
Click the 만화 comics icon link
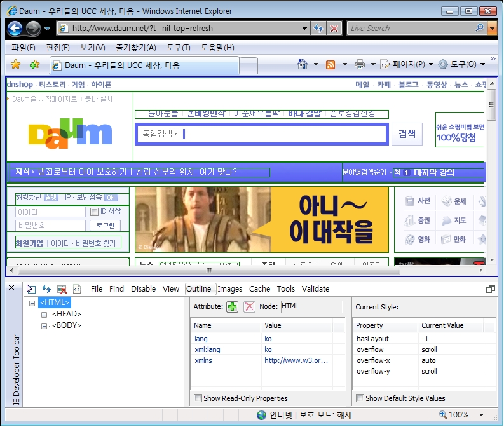[453, 240]
